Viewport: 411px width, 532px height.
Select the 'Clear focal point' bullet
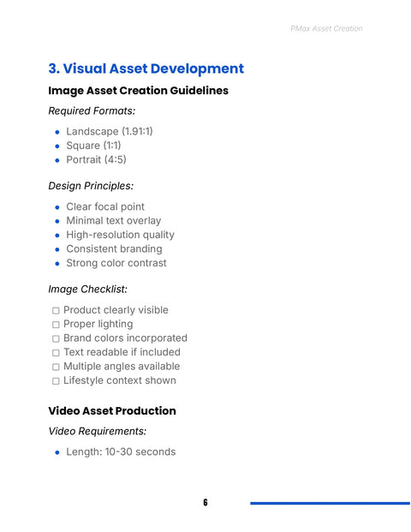(105, 206)
